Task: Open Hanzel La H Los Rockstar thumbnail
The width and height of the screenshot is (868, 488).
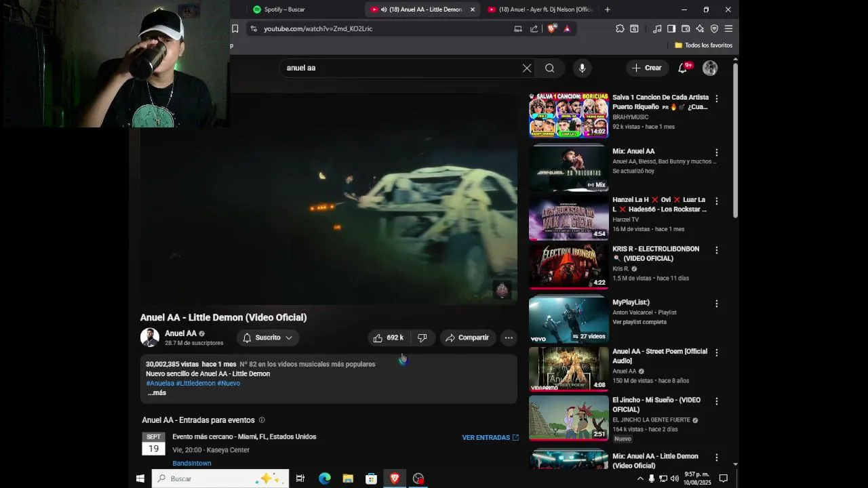Action: coord(568,218)
